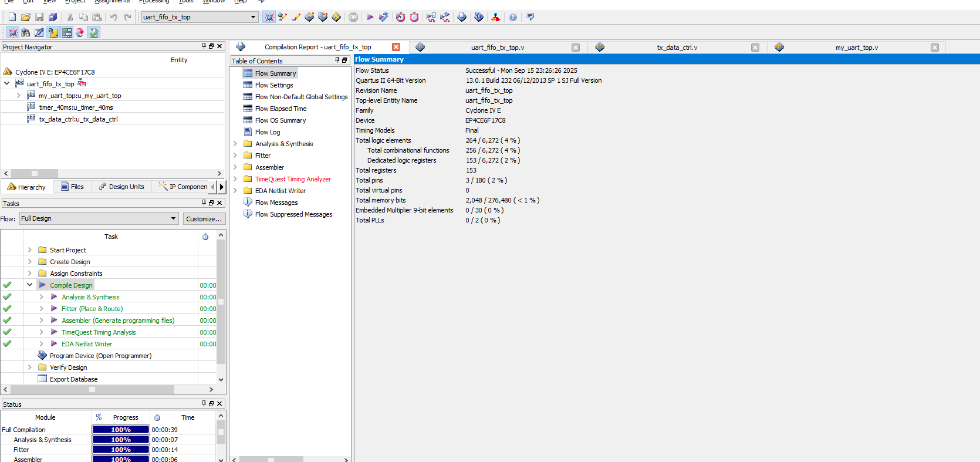Click the Analysis & Synthesis progress bar

pos(121,440)
